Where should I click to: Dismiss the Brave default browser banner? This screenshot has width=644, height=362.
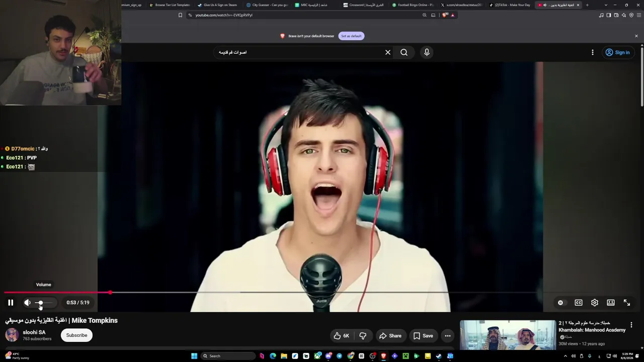[x=636, y=36]
